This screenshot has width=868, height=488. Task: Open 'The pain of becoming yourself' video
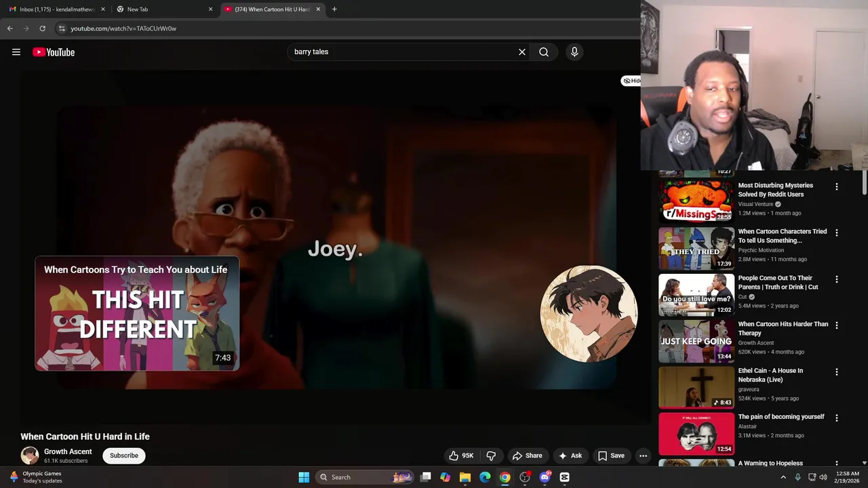[x=781, y=417]
